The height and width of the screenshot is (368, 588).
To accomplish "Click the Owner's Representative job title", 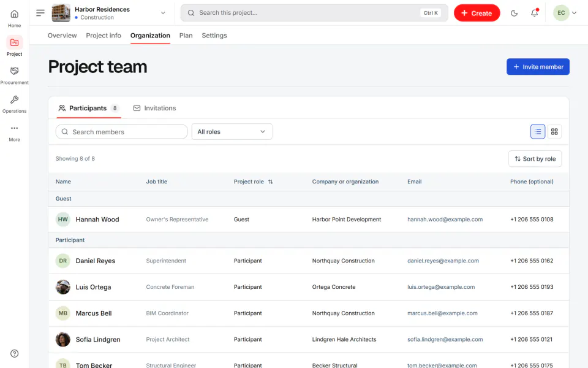I will pos(177,220).
